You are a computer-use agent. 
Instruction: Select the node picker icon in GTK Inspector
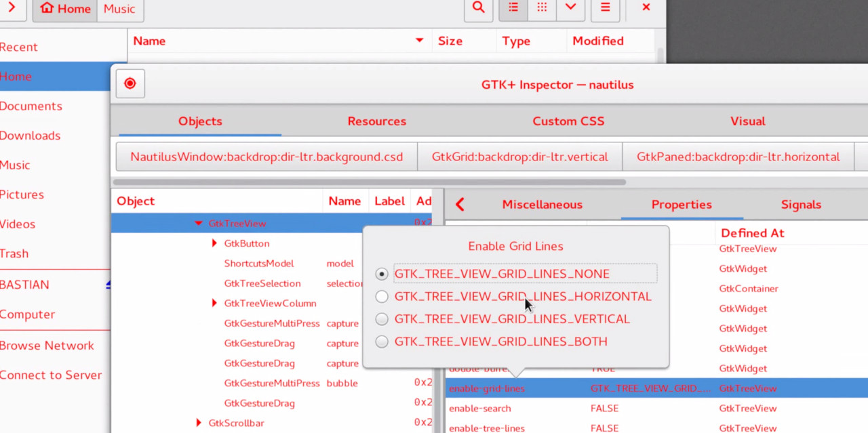click(x=130, y=83)
